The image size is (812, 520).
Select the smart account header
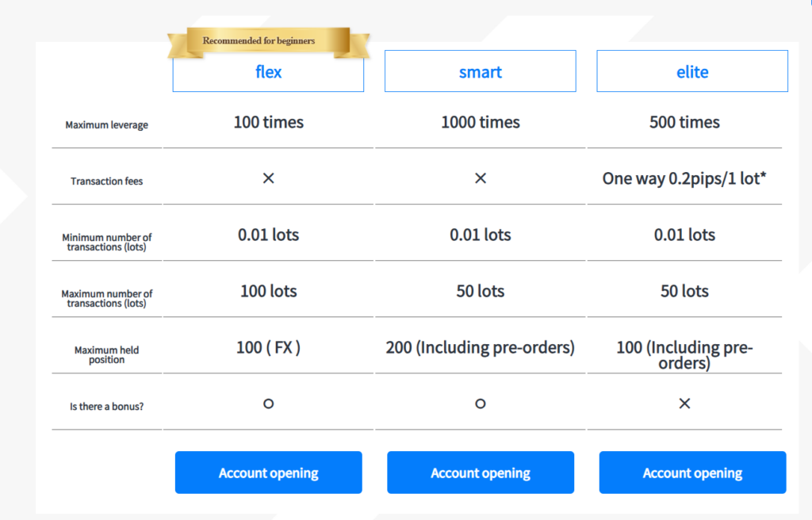tap(480, 72)
